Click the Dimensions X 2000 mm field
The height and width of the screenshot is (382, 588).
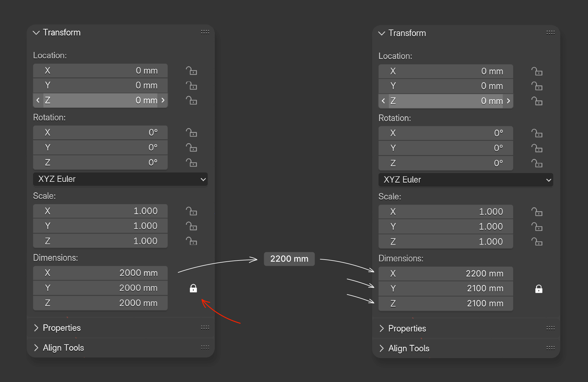100,273
